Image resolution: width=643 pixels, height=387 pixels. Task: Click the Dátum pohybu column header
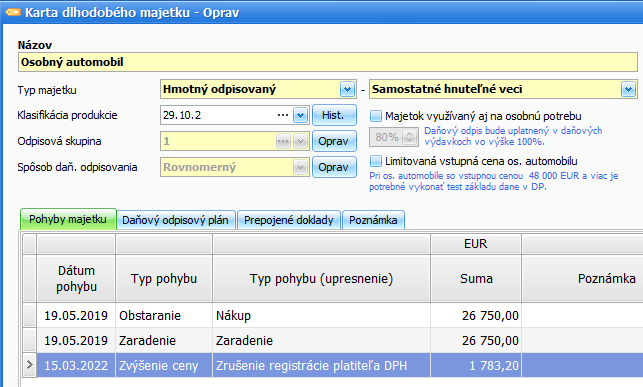tap(76, 279)
